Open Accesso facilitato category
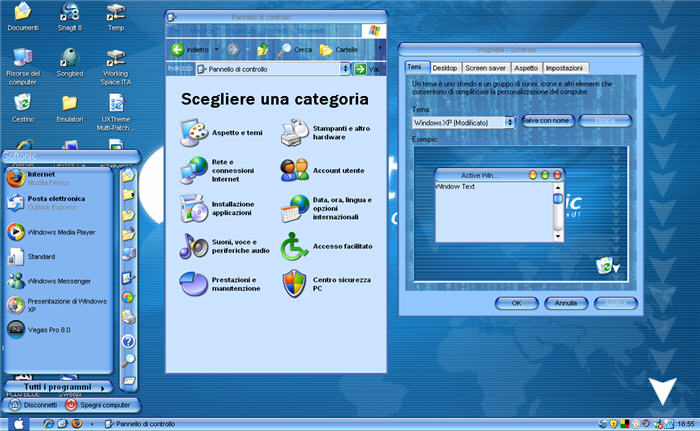 [326, 247]
